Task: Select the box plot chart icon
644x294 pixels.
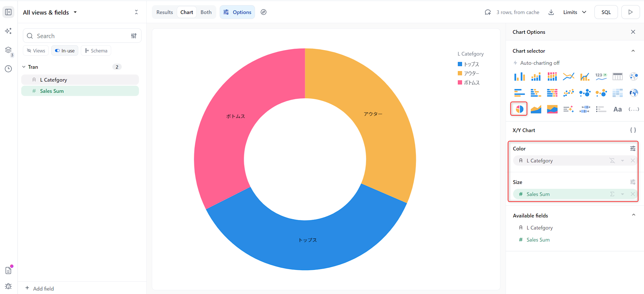Action: 585,109
